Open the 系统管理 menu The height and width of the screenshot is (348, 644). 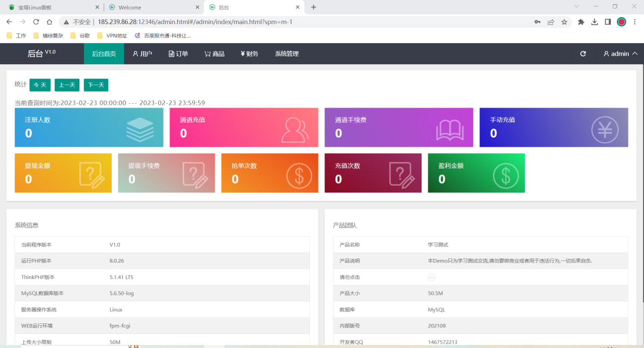(286, 54)
